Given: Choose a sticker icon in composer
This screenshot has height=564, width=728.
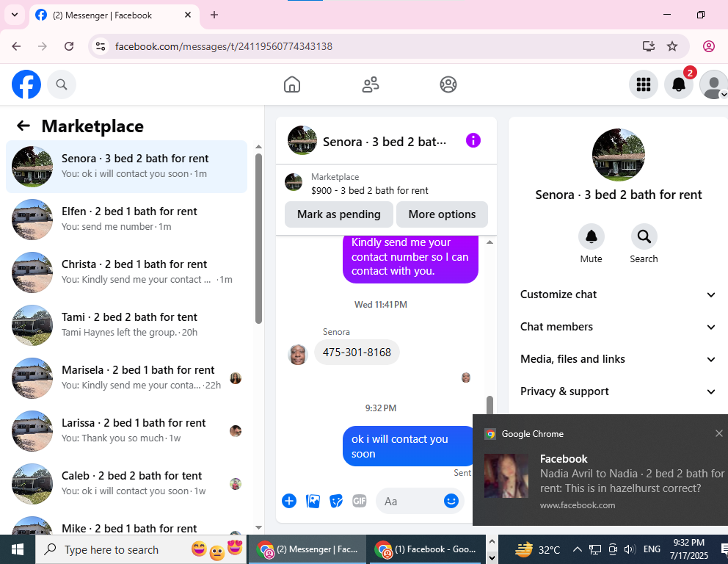Looking at the screenshot, I should click(x=336, y=501).
